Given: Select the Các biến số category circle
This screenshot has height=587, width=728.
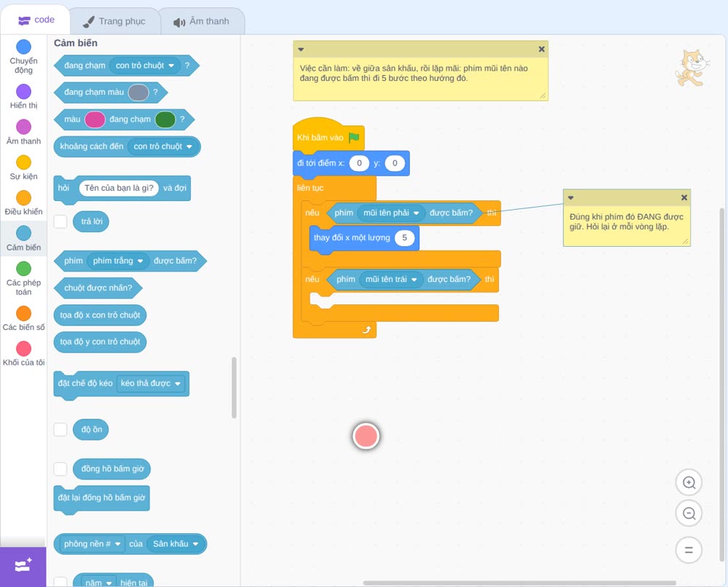Looking at the screenshot, I should (x=24, y=313).
